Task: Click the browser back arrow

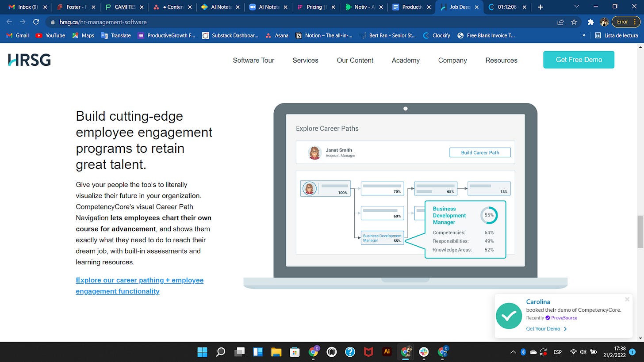Action: 9,22
